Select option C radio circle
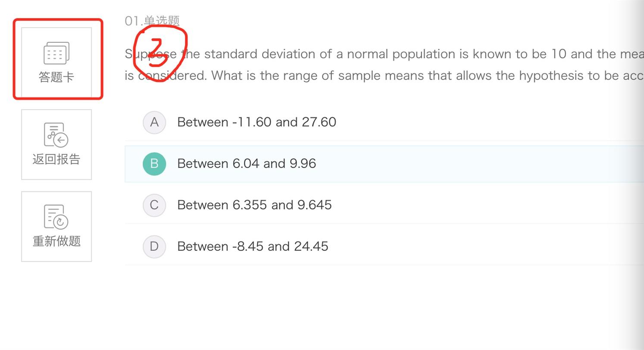 [154, 205]
